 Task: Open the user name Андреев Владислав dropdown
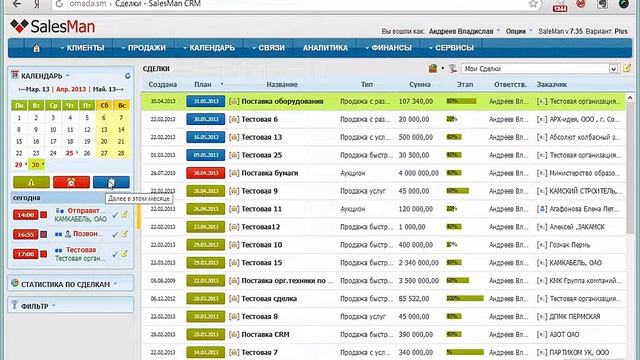(x=464, y=31)
